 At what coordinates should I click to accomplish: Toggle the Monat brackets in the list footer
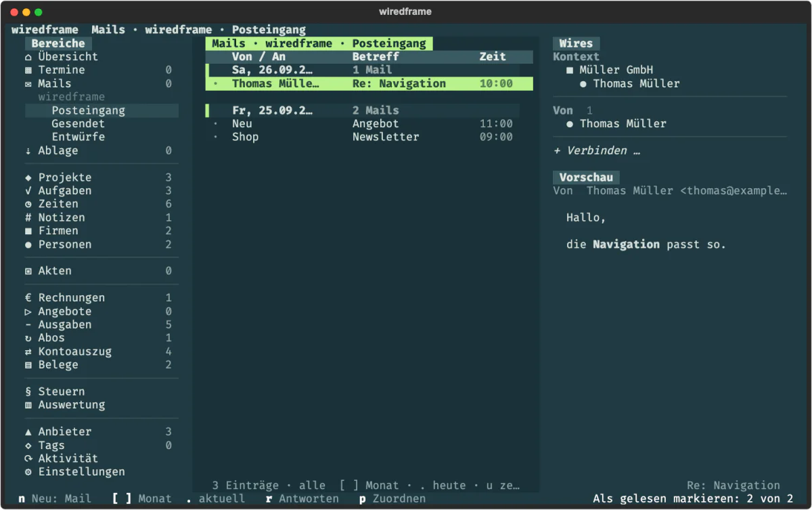pos(349,486)
